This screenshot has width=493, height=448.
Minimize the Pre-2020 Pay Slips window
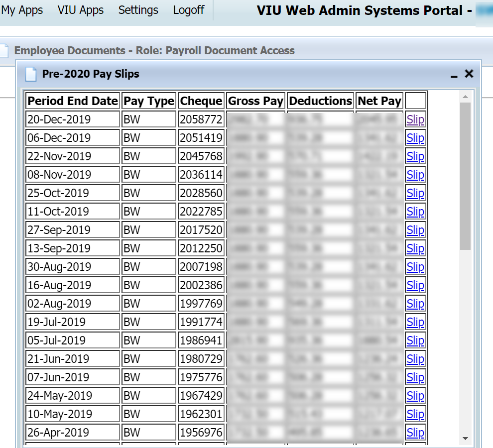tap(454, 76)
